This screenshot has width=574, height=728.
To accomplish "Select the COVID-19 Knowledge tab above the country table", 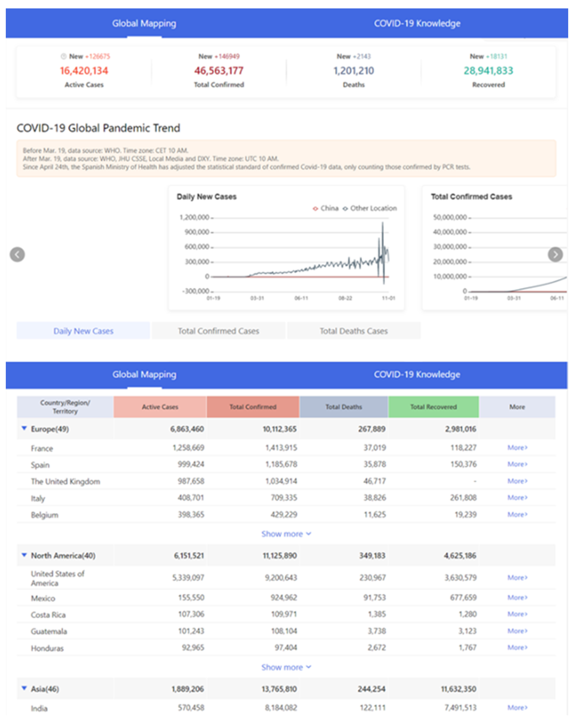I will tap(417, 374).
